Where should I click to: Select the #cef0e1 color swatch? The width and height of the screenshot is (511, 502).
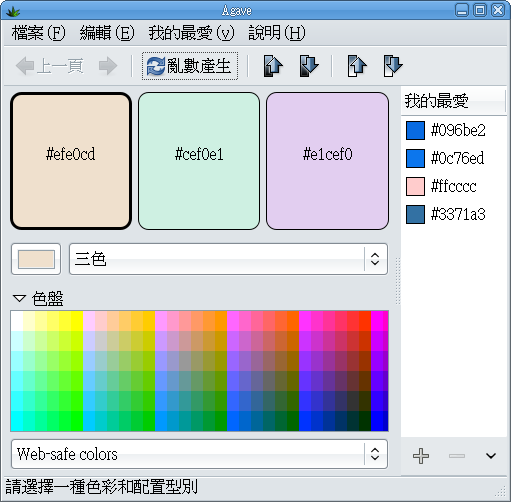tap(199, 161)
